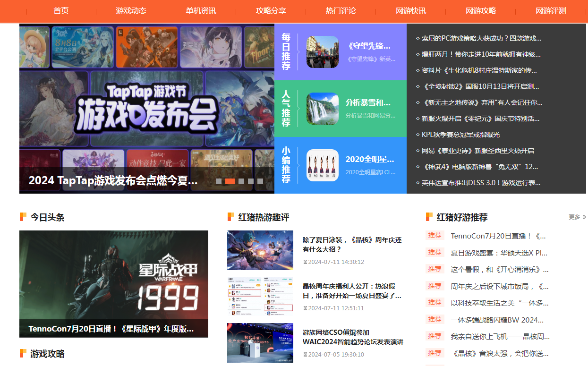Screen dimensions: 588x366
Task: Click the 每日推荐 label
Action: [x=286, y=52]
